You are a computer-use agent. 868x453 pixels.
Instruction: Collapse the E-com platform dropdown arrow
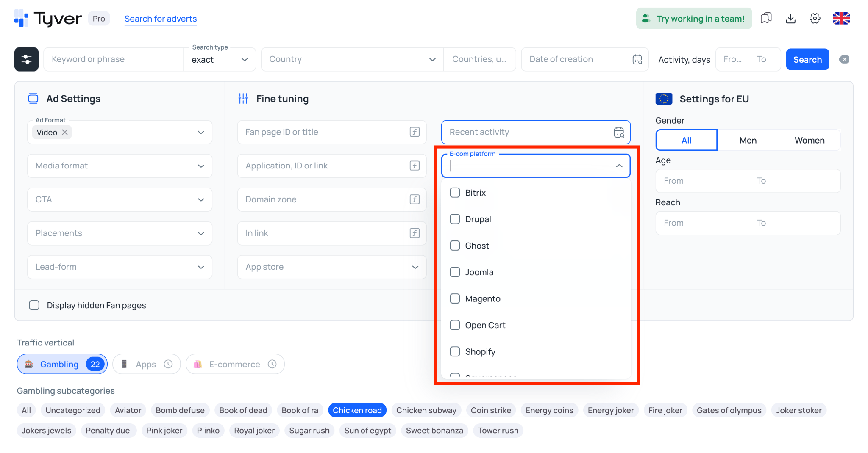tap(619, 166)
